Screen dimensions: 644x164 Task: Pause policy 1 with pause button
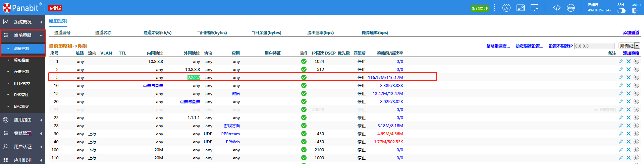(636, 61)
